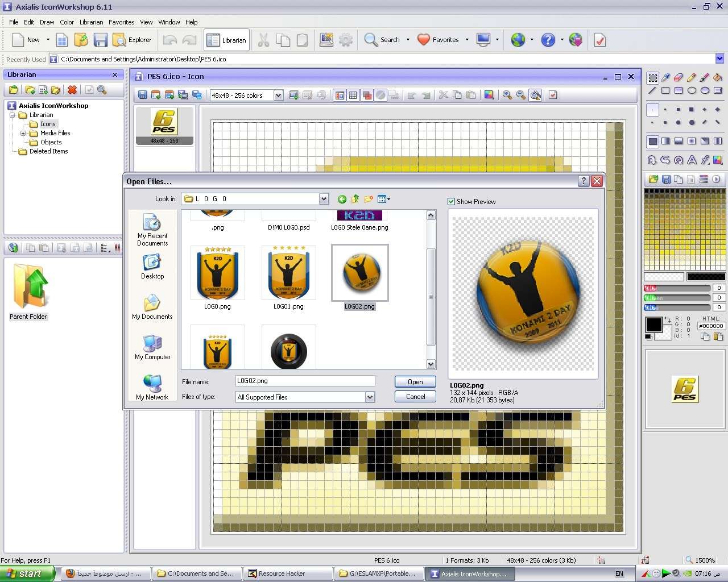Expand the Files of type dropdown

pyautogui.click(x=370, y=397)
